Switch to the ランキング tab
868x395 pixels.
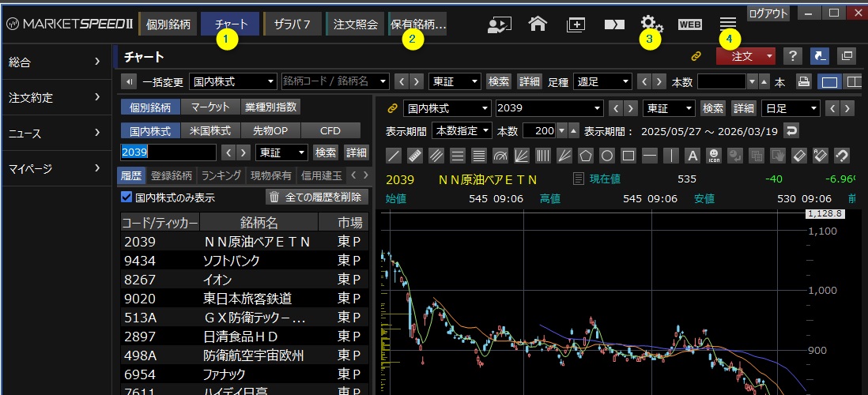pos(221,175)
